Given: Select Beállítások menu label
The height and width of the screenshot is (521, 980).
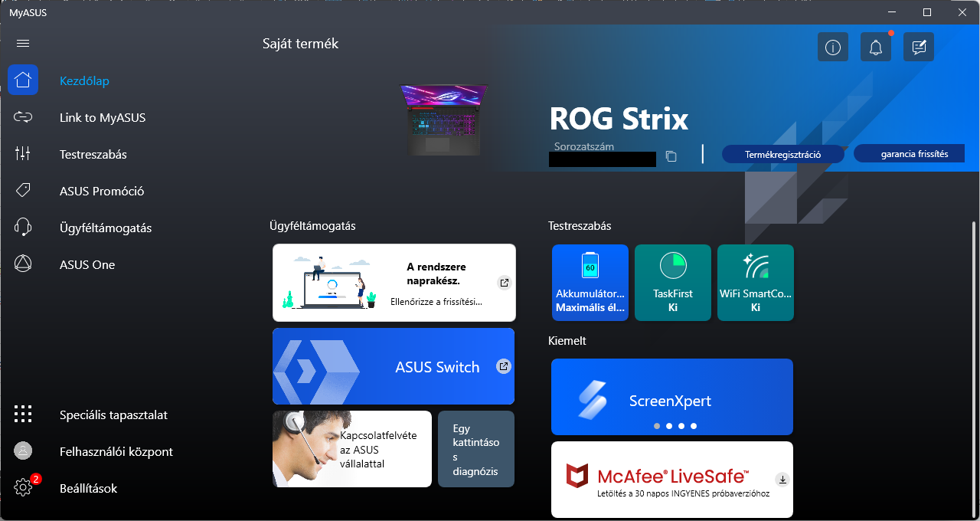Looking at the screenshot, I should pyautogui.click(x=89, y=488).
